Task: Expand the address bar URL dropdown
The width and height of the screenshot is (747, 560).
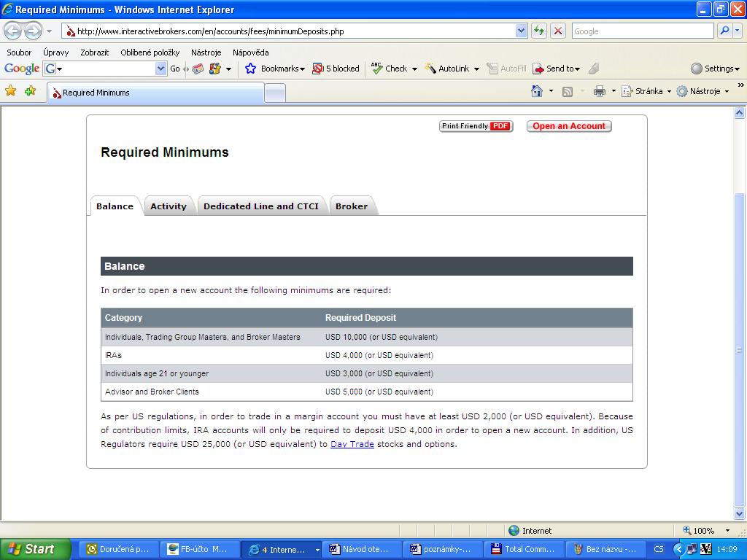Action: click(521, 31)
